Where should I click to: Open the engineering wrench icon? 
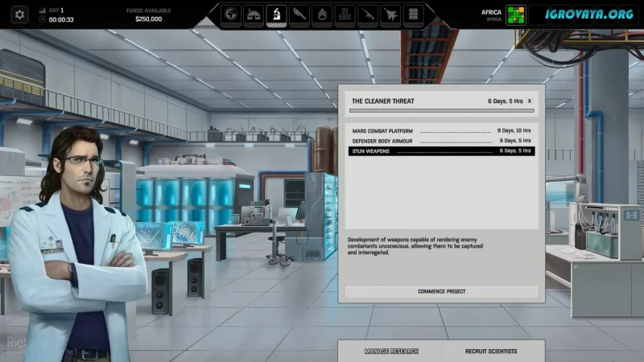[299, 14]
